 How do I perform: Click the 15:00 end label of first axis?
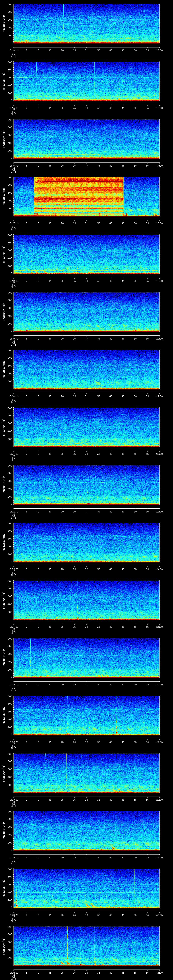(x=159, y=50)
